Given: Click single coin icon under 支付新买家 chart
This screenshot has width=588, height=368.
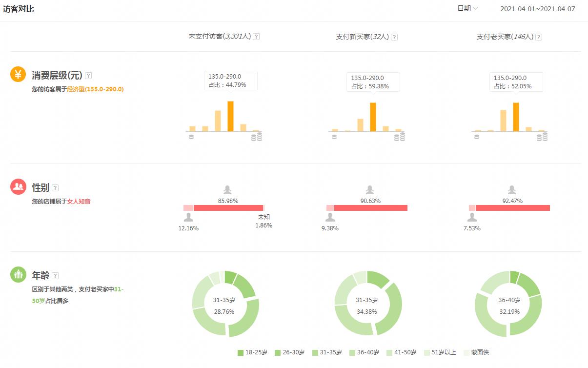Looking at the screenshot, I should click(x=334, y=137).
